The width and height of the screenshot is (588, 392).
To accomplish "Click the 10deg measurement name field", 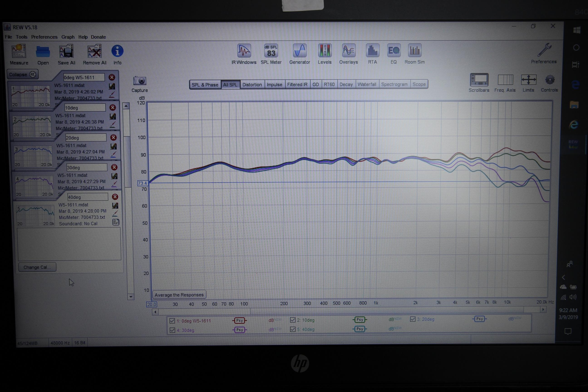I will tap(85, 108).
